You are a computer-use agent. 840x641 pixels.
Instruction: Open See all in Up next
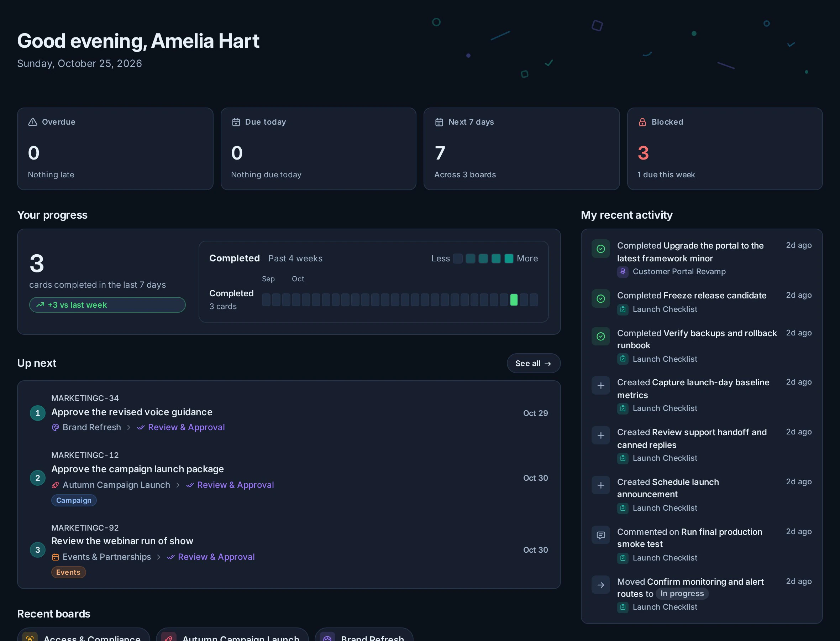click(x=534, y=363)
